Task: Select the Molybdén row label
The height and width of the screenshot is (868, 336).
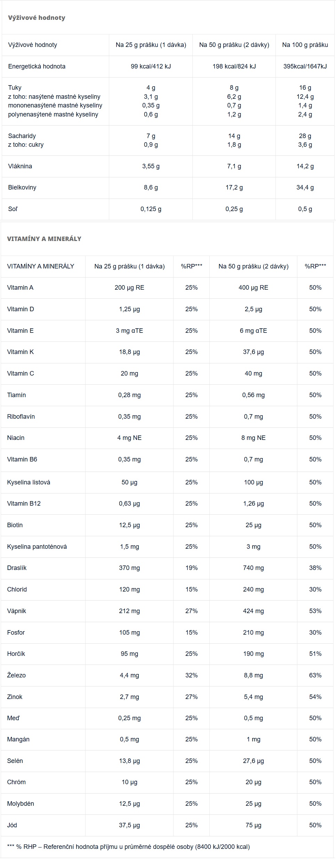Action: pyautogui.click(x=21, y=804)
